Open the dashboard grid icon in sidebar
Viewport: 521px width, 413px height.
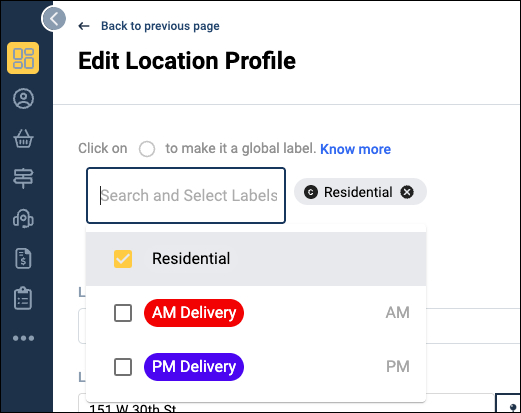tap(23, 58)
